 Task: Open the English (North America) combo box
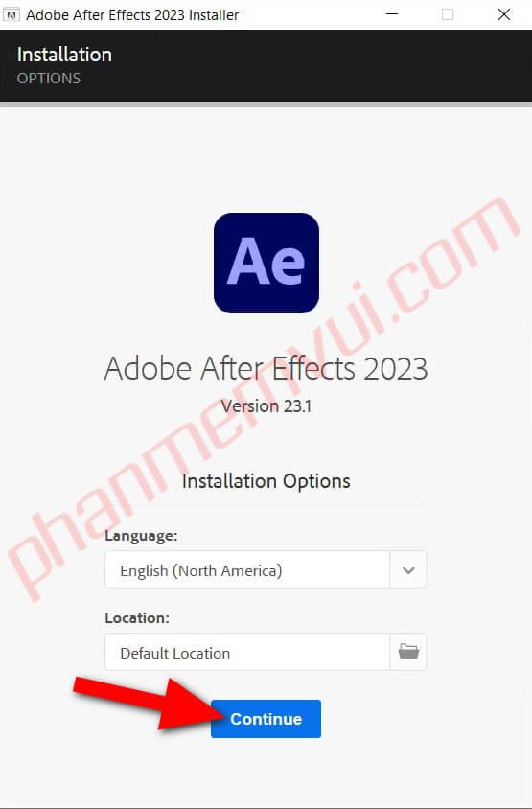pos(266,569)
